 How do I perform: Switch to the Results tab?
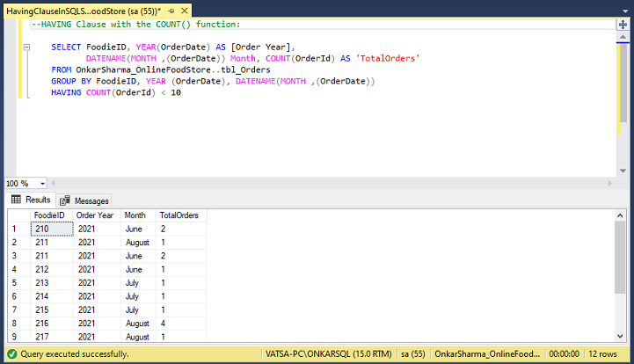pos(31,200)
